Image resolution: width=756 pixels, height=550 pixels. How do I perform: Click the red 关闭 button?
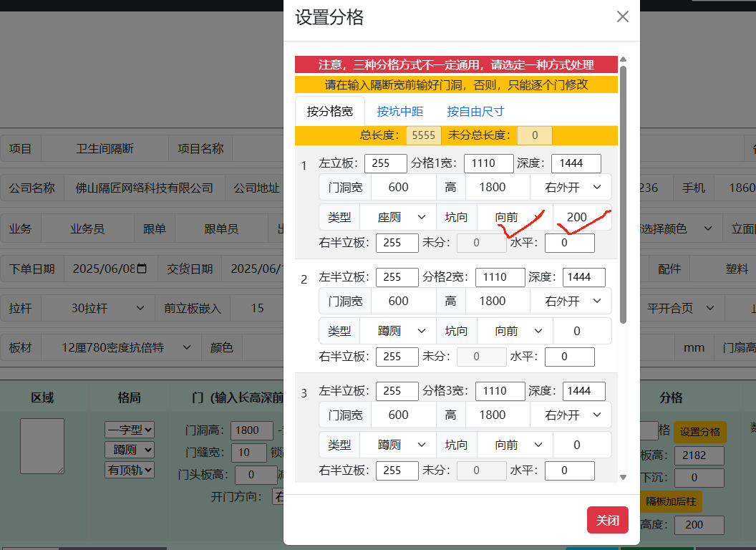coord(608,520)
